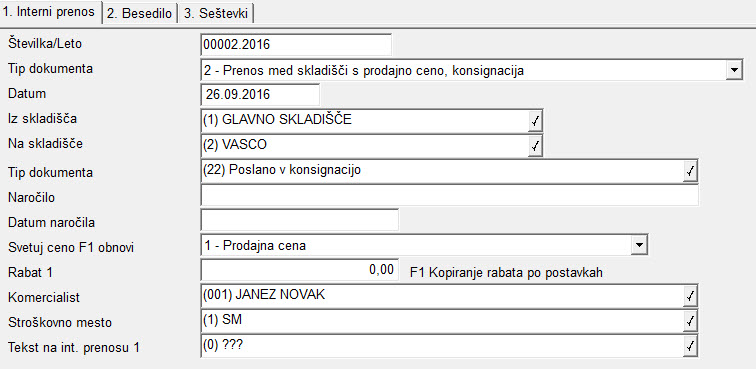Open lookup for Tekst na int. prenosu

pyautogui.click(x=690, y=346)
